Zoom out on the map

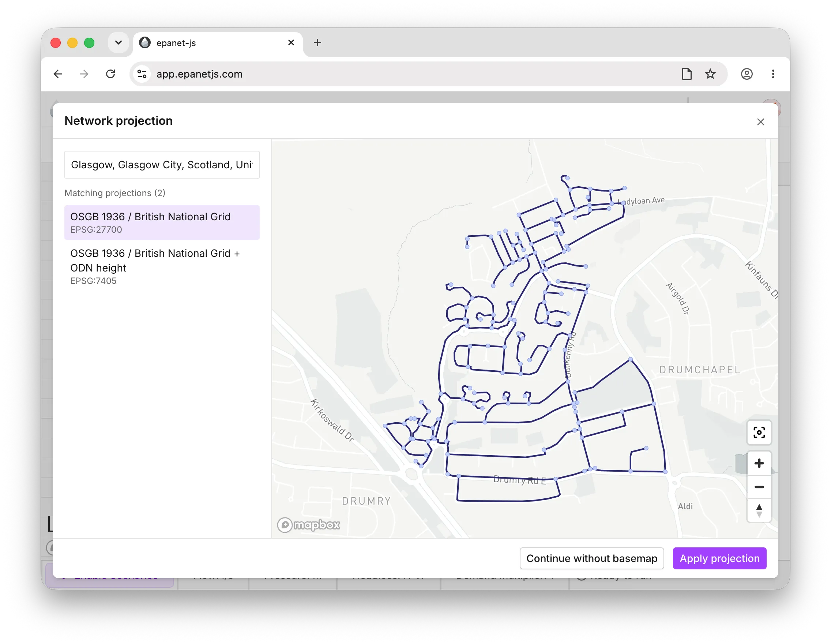pos(759,487)
